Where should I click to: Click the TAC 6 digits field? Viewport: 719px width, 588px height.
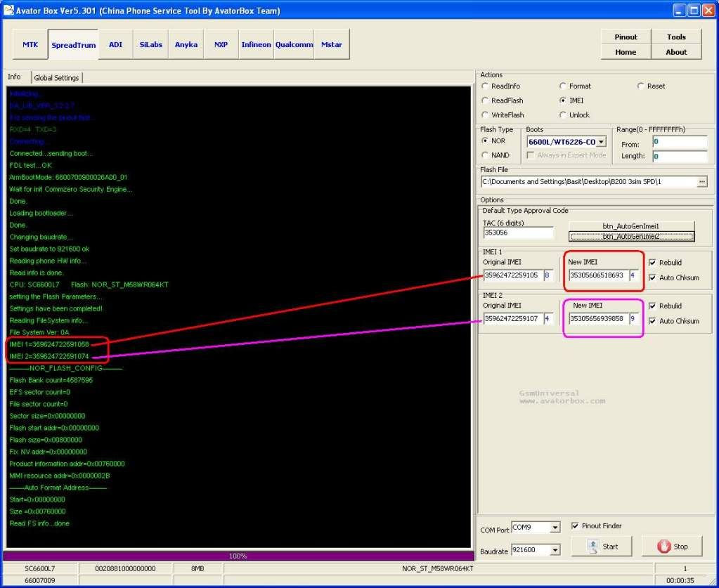click(x=518, y=233)
